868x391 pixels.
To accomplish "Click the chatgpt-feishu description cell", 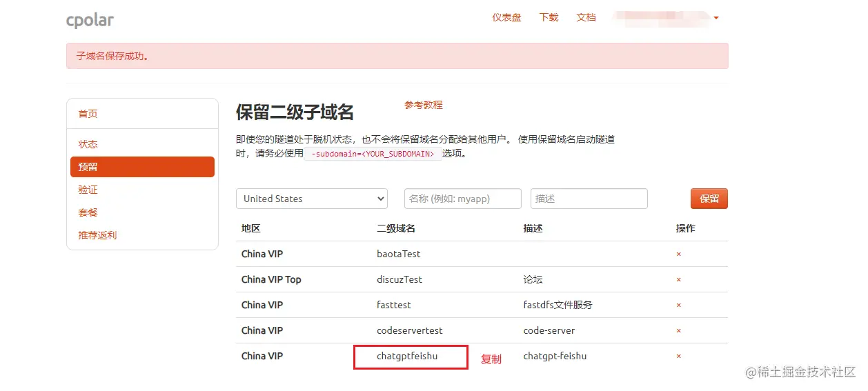I will (x=555, y=356).
